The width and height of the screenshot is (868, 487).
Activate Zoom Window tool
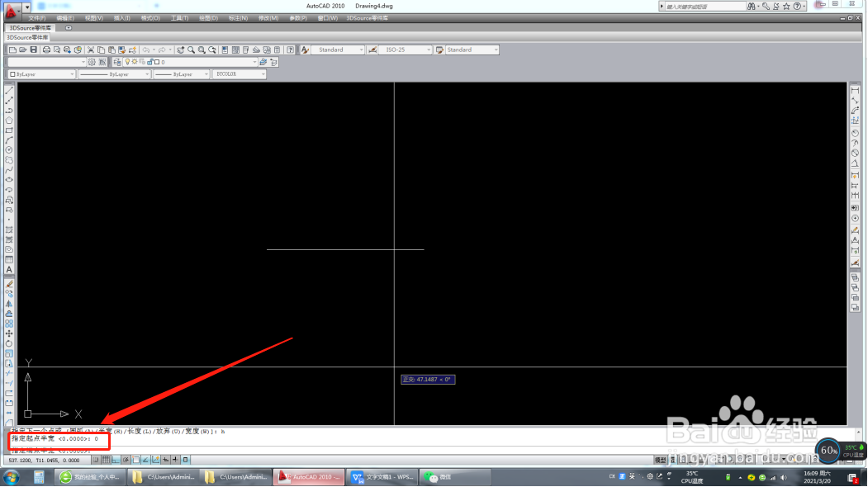pyautogui.click(x=202, y=50)
